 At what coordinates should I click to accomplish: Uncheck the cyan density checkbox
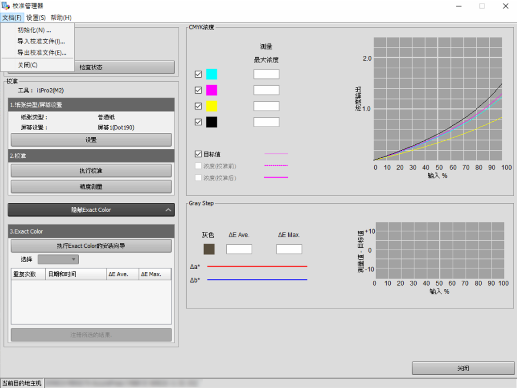(198, 74)
